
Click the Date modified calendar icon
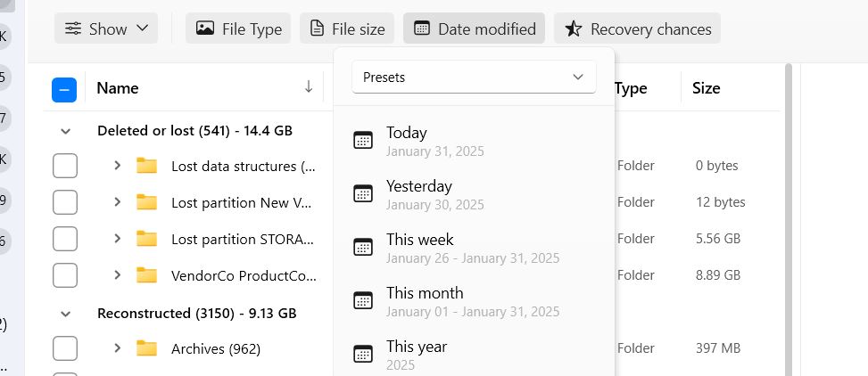(422, 29)
